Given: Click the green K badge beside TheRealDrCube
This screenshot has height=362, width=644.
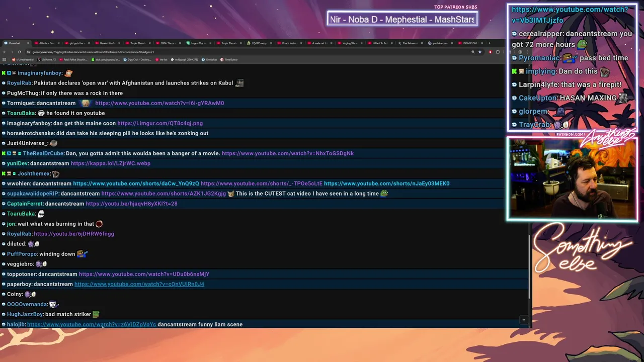Looking at the screenshot, I should pyautogui.click(x=4, y=153).
